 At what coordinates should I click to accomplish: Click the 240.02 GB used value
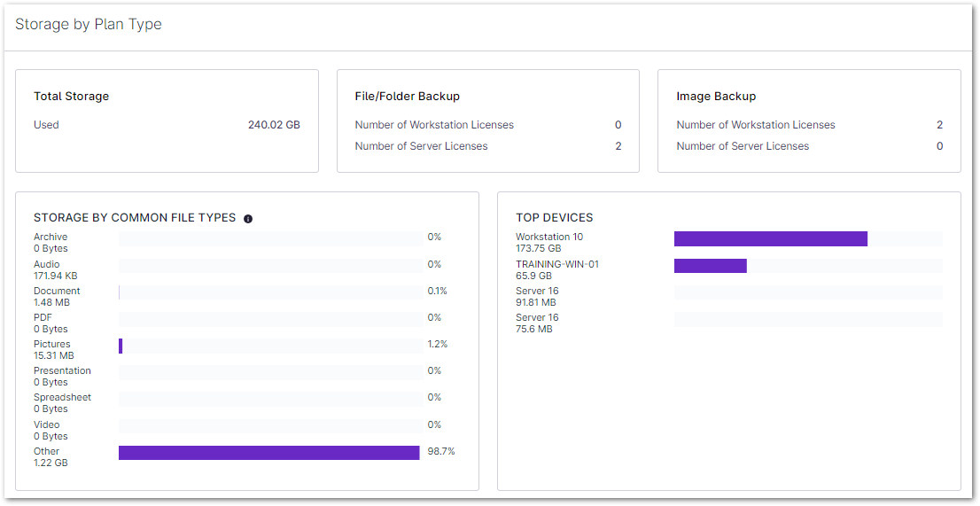click(274, 125)
